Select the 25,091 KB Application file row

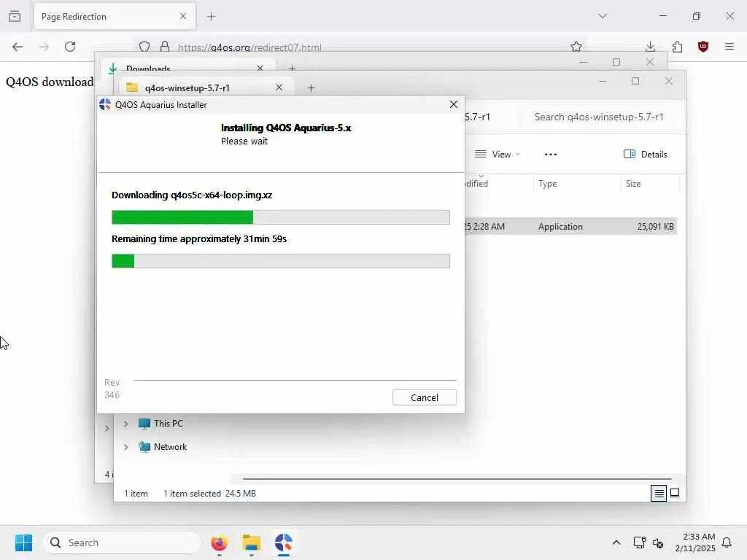click(x=570, y=227)
